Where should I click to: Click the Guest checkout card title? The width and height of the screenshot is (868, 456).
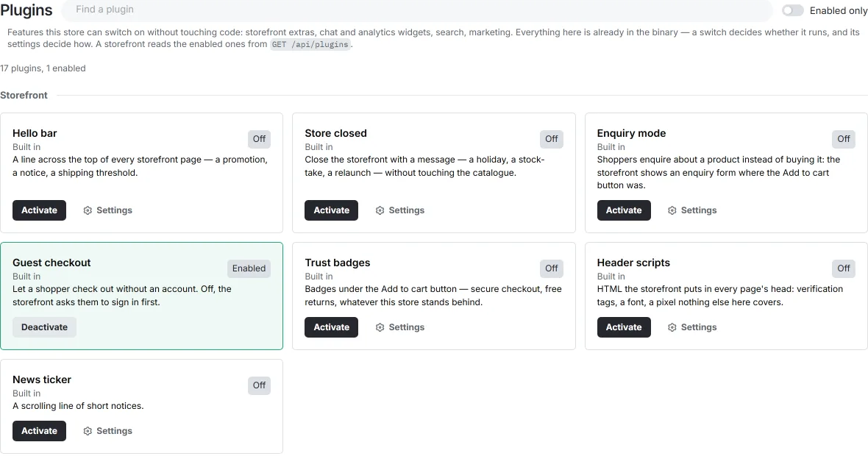tap(51, 263)
